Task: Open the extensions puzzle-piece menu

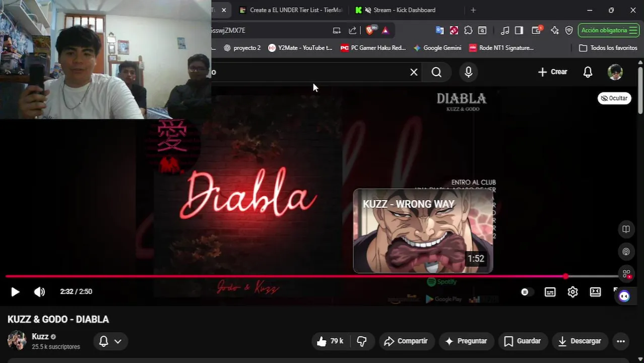Action: click(x=468, y=30)
